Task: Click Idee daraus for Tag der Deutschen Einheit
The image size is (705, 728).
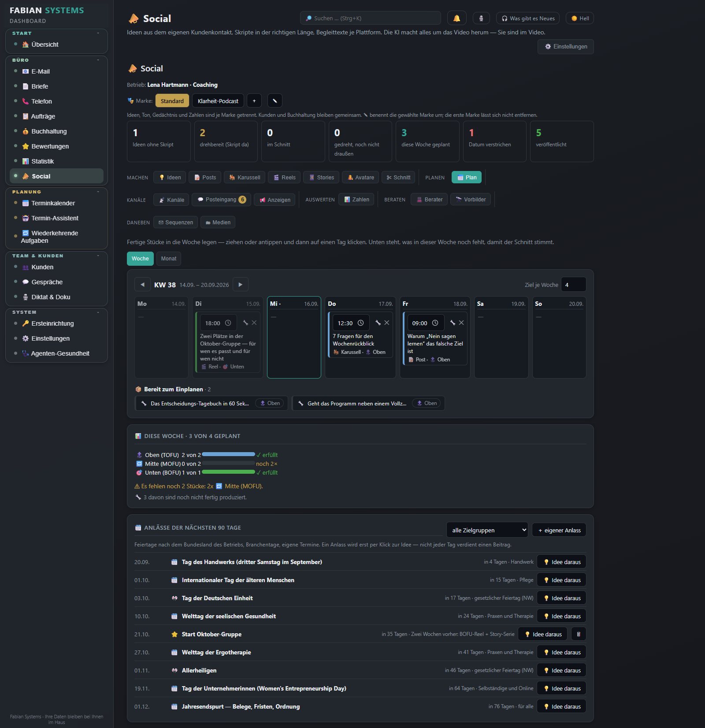Action: pos(562,598)
